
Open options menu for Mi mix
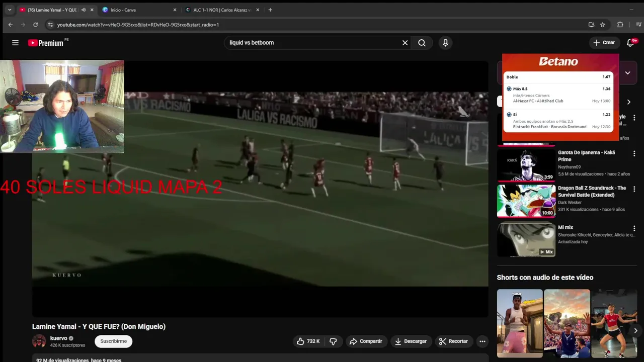[x=634, y=228]
